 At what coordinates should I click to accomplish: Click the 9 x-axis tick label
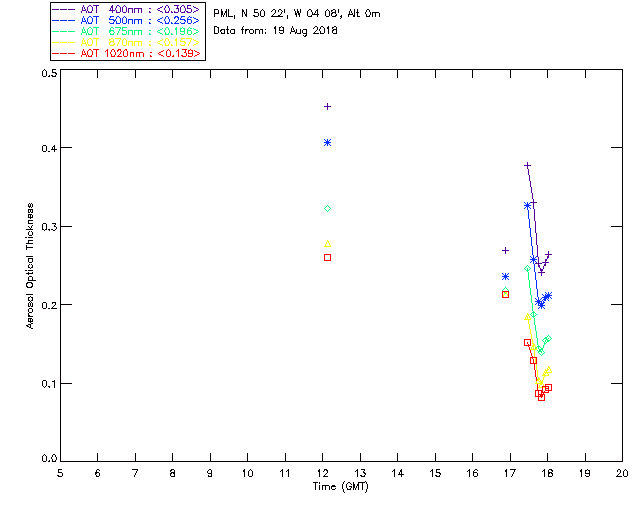[210, 473]
